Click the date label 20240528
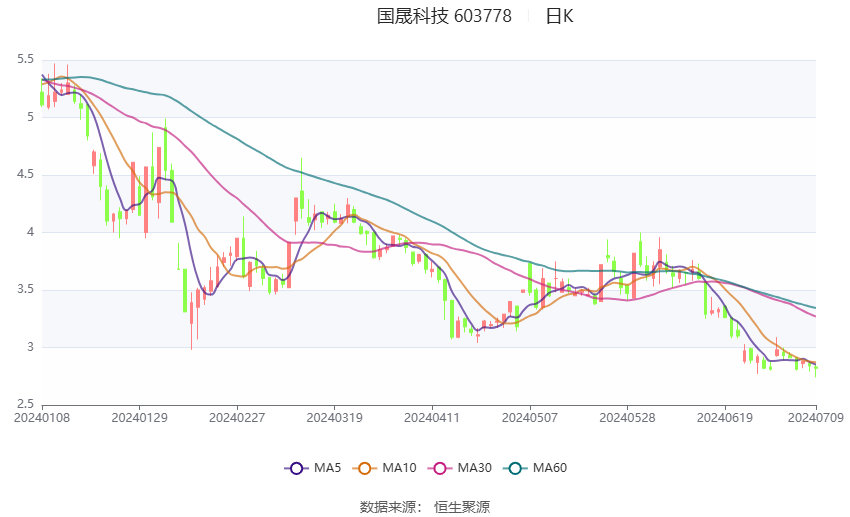The height and width of the screenshot is (517, 850). click(627, 418)
